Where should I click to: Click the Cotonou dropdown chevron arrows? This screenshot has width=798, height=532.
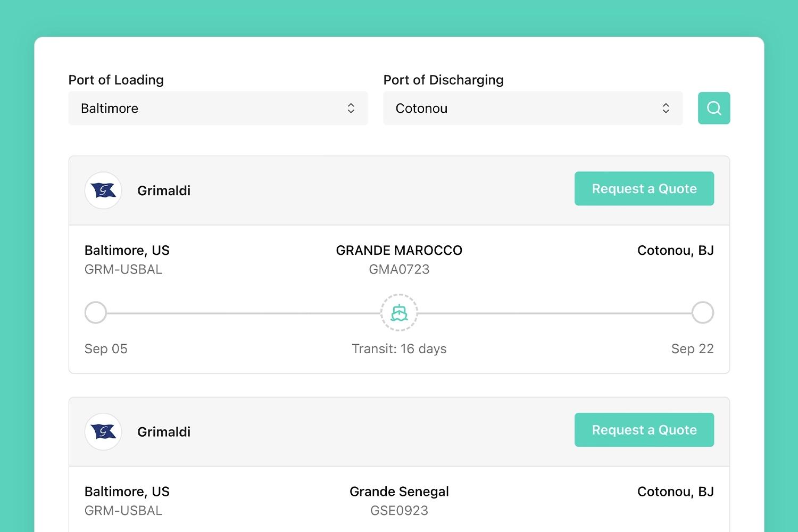(x=666, y=108)
